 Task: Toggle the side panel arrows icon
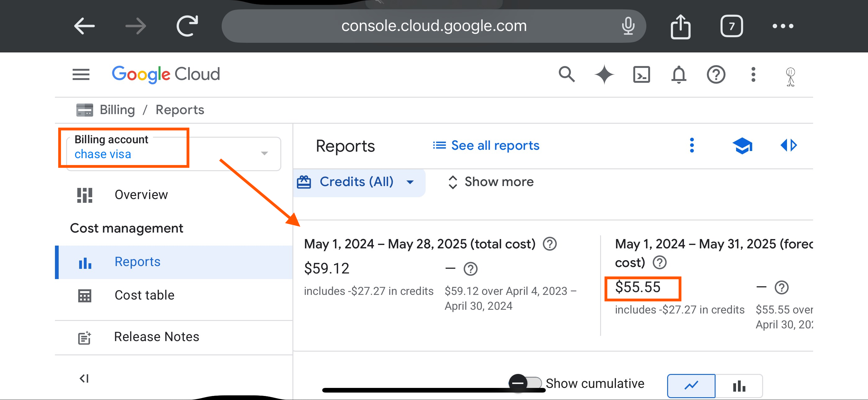point(789,145)
